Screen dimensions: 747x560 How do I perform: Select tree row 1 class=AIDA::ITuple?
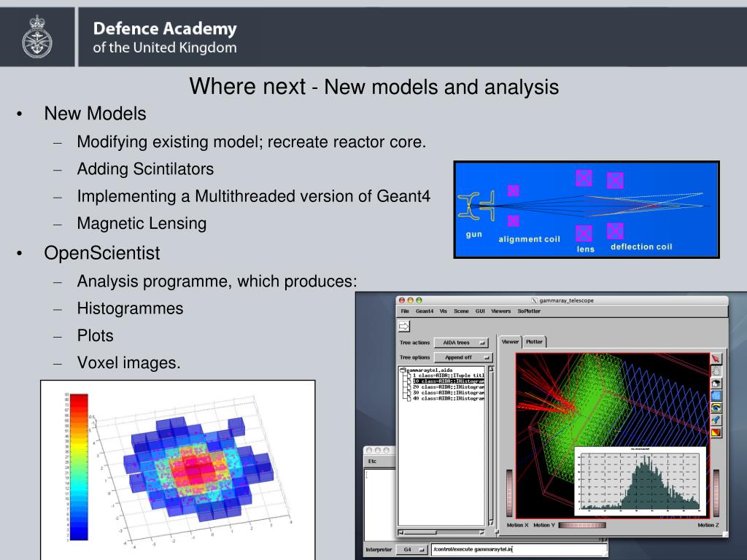(x=448, y=376)
